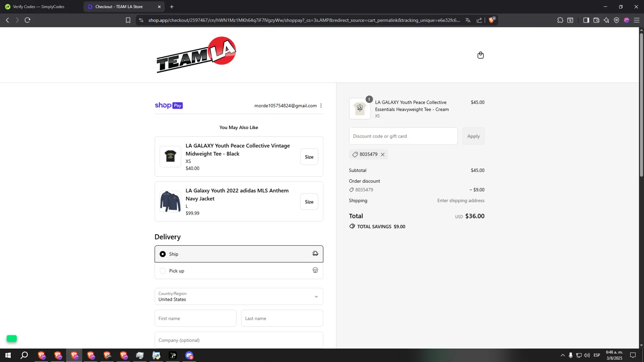The height and width of the screenshot is (362, 644).
Task: Click the TEAM LA store logo
Action: [196, 54]
